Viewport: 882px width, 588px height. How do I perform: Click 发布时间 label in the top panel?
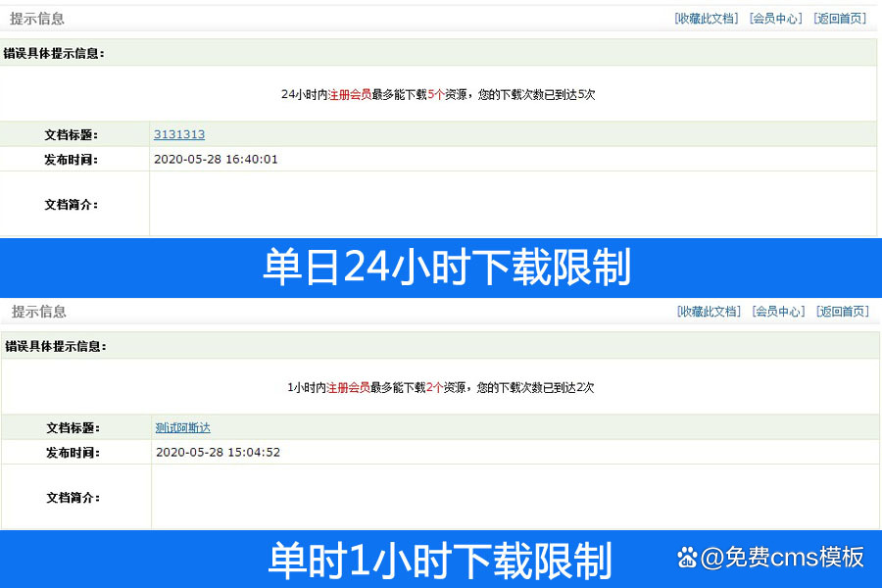coord(72,160)
